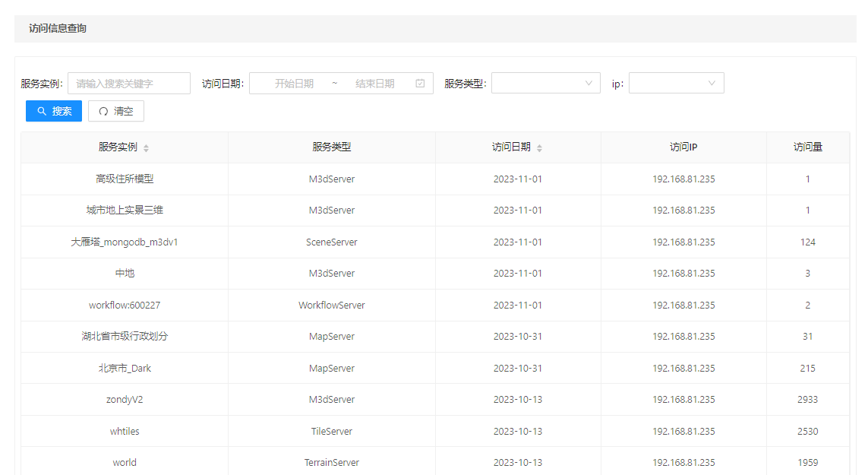868x475 pixels.
Task: Select the 大雁塔_mongodb_m3dv1 service instance
Action: tap(125, 242)
